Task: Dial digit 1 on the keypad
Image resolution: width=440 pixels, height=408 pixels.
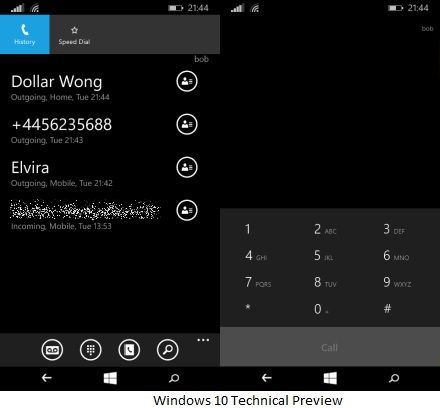Action: [x=248, y=229]
